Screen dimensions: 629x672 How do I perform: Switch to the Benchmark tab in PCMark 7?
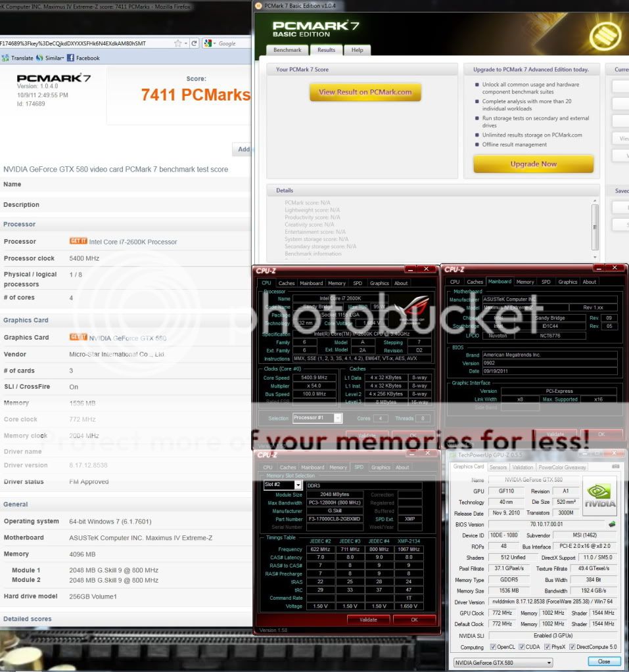pyautogui.click(x=287, y=50)
